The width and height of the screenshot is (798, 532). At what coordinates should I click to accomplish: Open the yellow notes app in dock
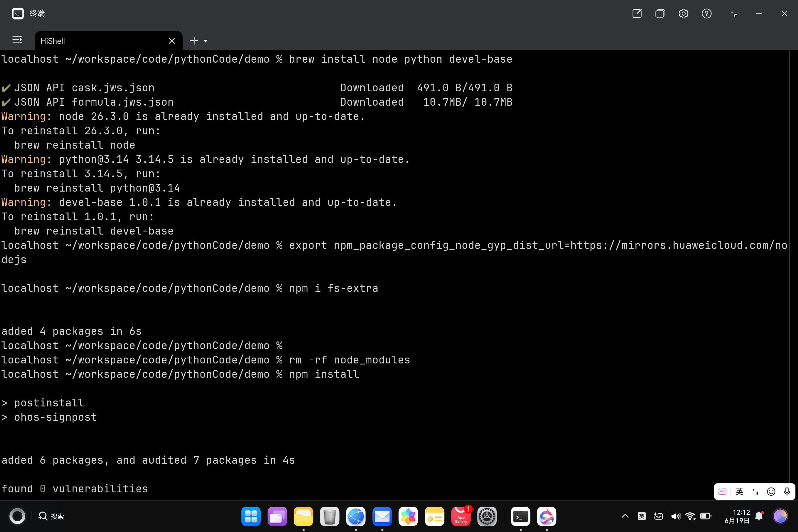point(435,516)
